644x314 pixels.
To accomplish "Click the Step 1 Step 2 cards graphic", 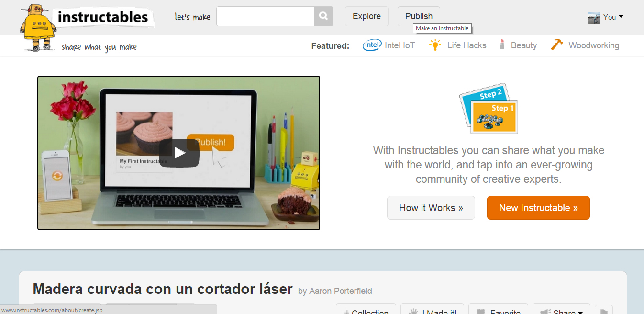I will (x=489, y=109).
